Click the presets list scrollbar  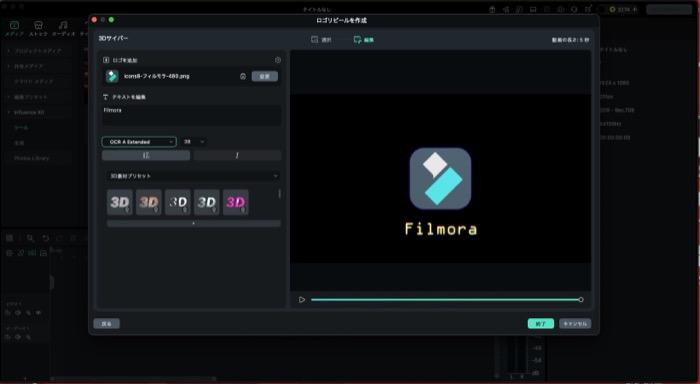pos(279,194)
